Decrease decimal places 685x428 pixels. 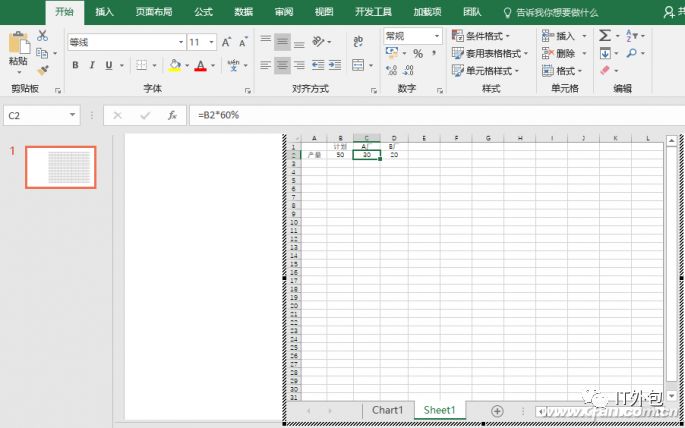tap(409, 71)
